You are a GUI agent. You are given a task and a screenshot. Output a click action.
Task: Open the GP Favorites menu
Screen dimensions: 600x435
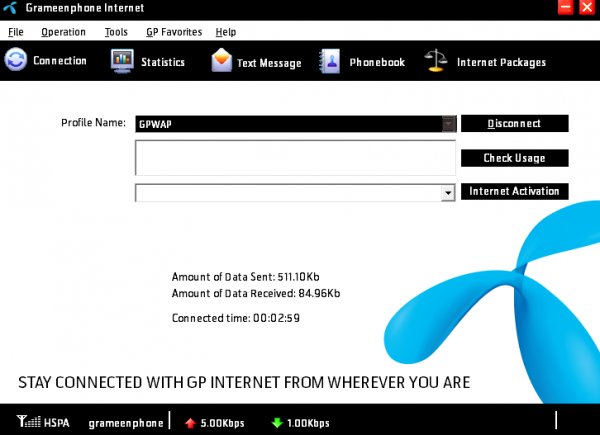pos(174,32)
